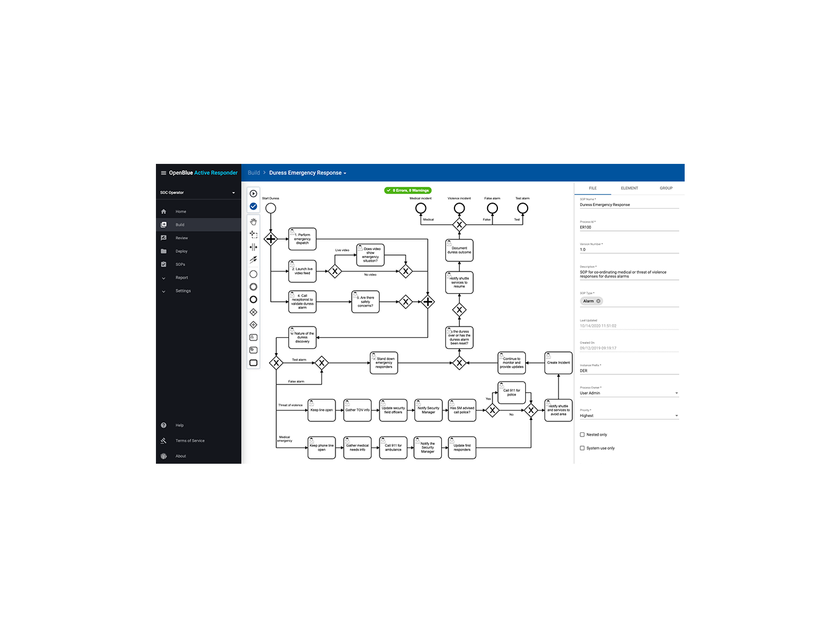Select the space tool in palette
Image resolution: width=840 pixels, height=627 pixels.
click(x=253, y=247)
